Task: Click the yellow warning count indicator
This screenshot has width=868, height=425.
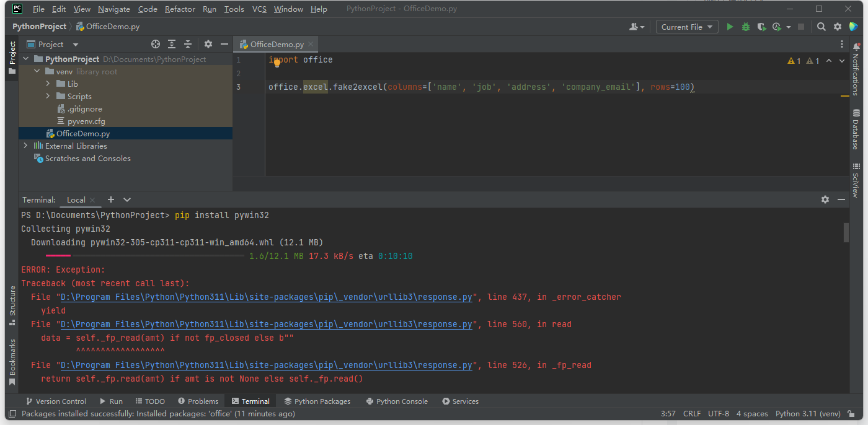Action: tap(794, 61)
